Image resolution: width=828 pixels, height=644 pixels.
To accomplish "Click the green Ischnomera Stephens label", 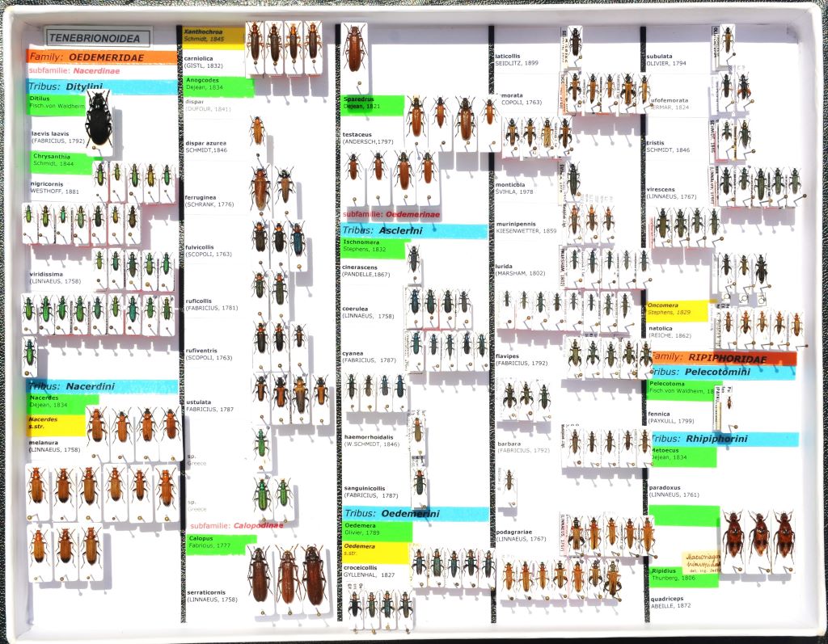I will [x=371, y=248].
